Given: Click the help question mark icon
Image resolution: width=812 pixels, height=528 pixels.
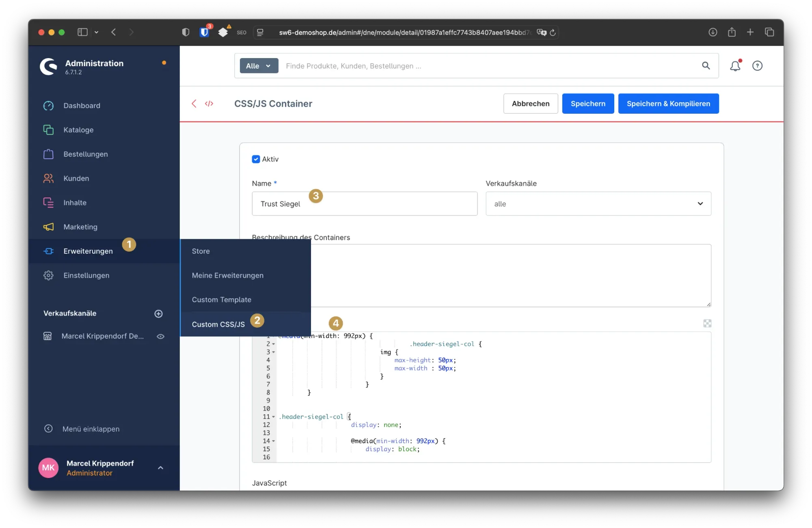Looking at the screenshot, I should (x=757, y=66).
